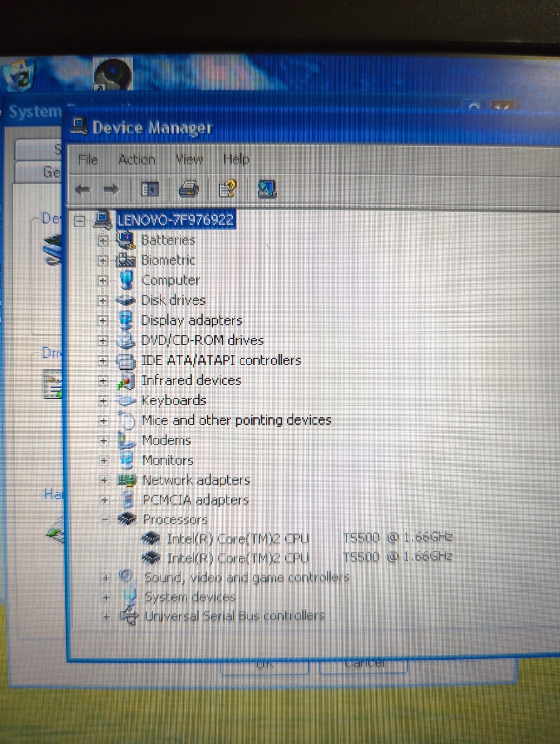Expand Universal Serial Bus controllers
560x744 pixels.
[x=107, y=617]
